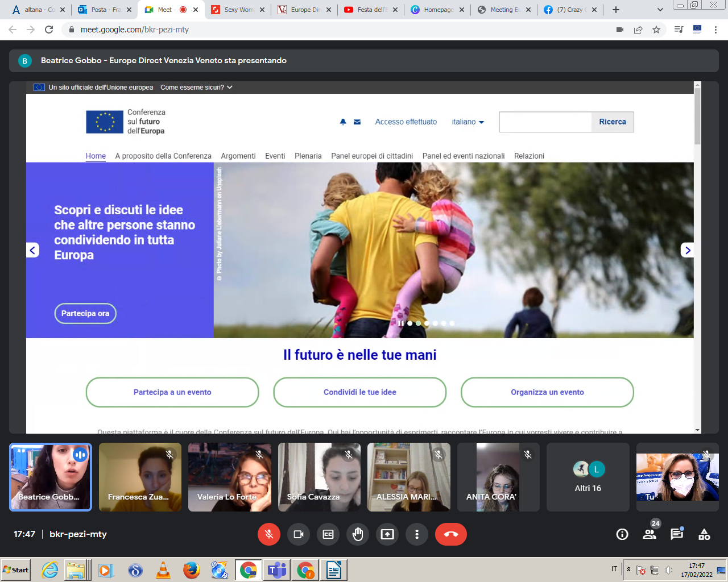The width and height of the screenshot is (728, 582).
Task: Unmute the microphone in Meet controls
Action: click(269, 534)
